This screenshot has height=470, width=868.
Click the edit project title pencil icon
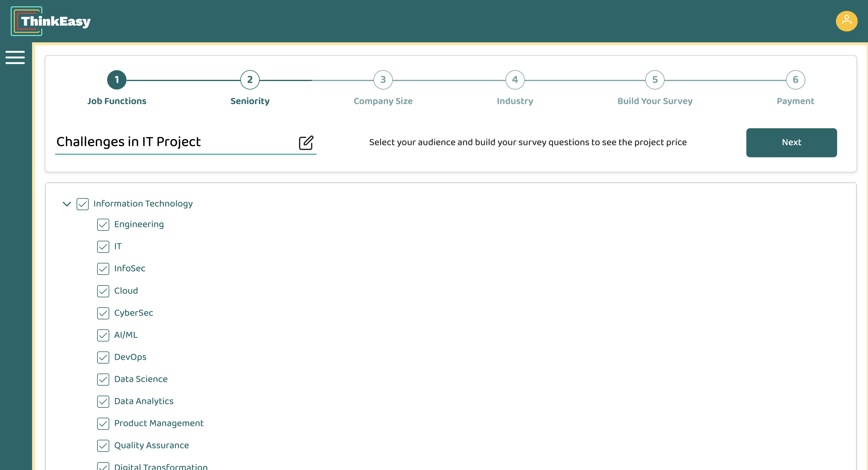[306, 143]
